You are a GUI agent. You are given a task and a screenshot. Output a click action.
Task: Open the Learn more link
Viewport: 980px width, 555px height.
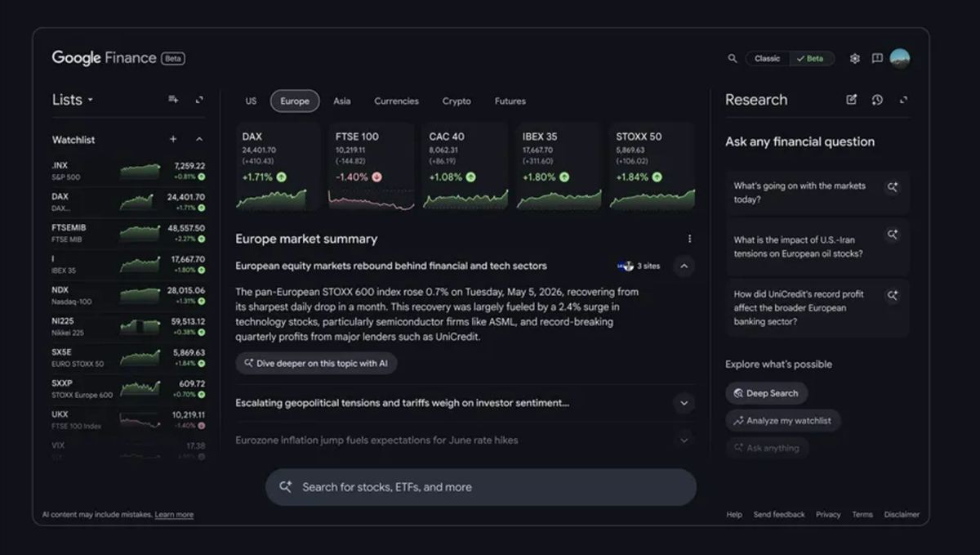pyautogui.click(x=174, y=515)
